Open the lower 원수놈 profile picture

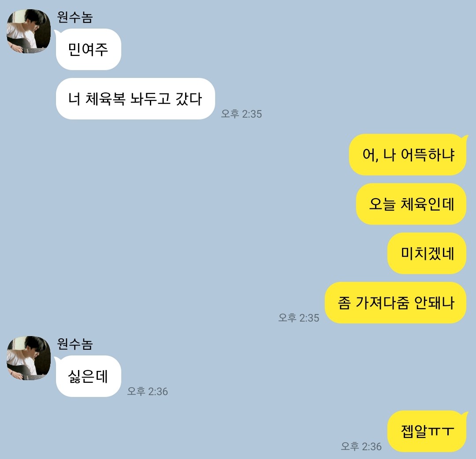(x=29, y=358)
